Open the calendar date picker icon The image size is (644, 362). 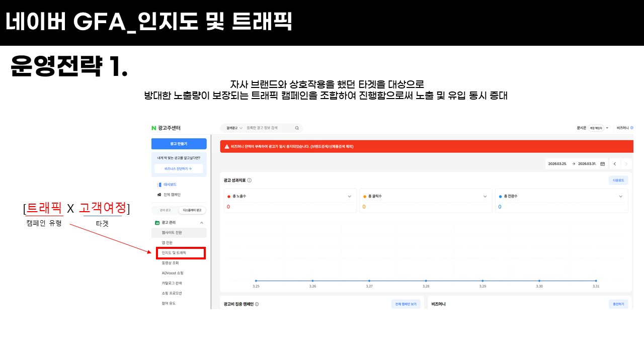(x=602, y=164)
